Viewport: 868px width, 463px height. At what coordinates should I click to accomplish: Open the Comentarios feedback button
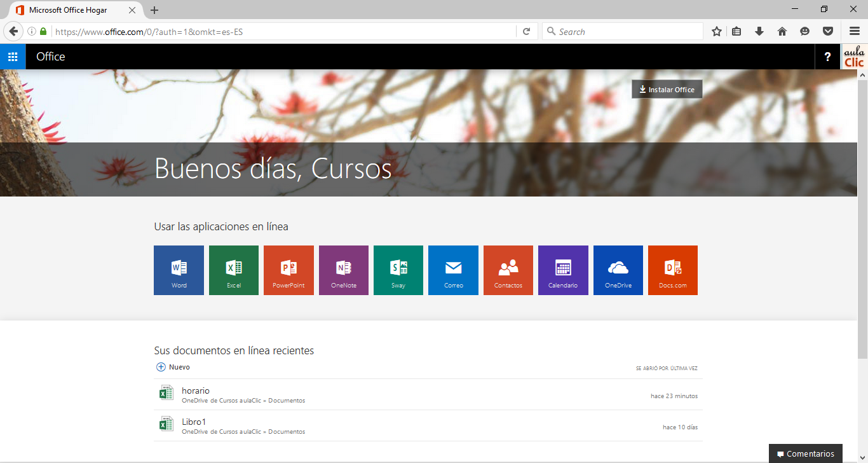pos(806,453)
